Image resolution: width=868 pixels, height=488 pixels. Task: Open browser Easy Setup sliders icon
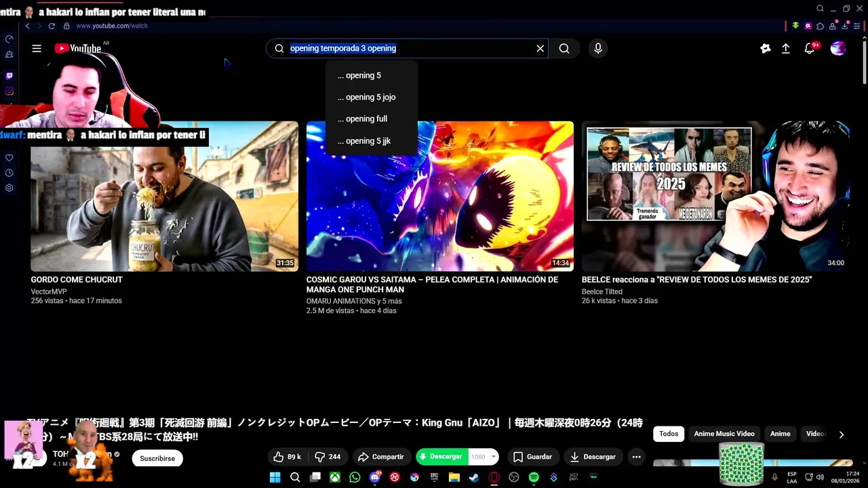coord(856,26)
